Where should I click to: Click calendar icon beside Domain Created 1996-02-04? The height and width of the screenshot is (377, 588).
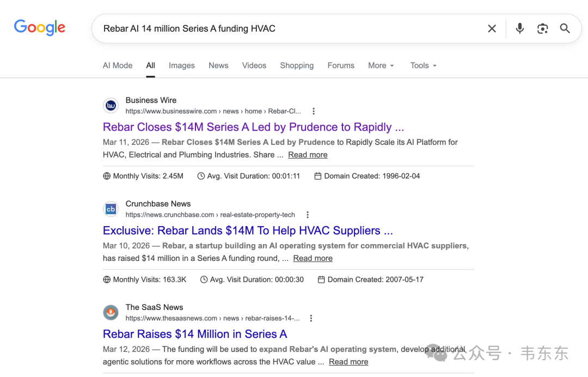[x=317, y=176]
